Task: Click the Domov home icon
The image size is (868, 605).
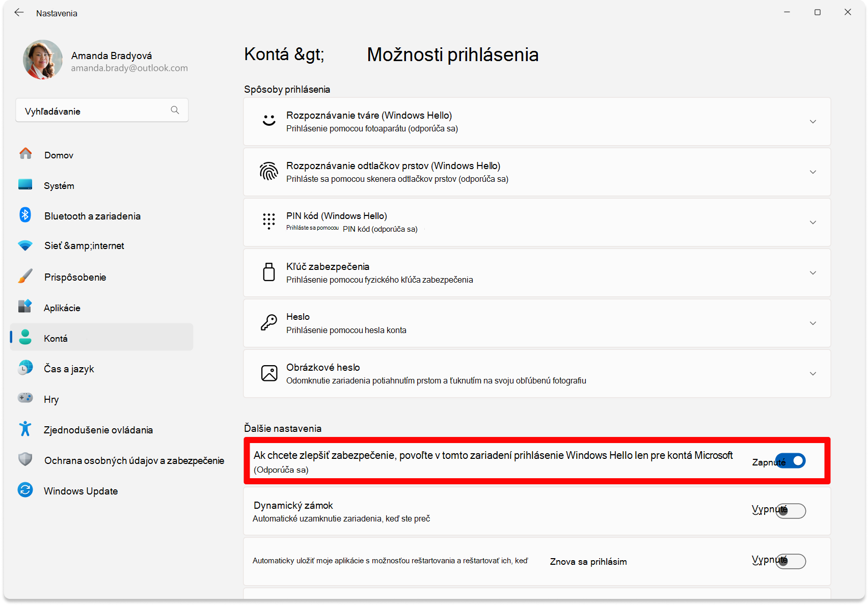Action: click(25, 153)
